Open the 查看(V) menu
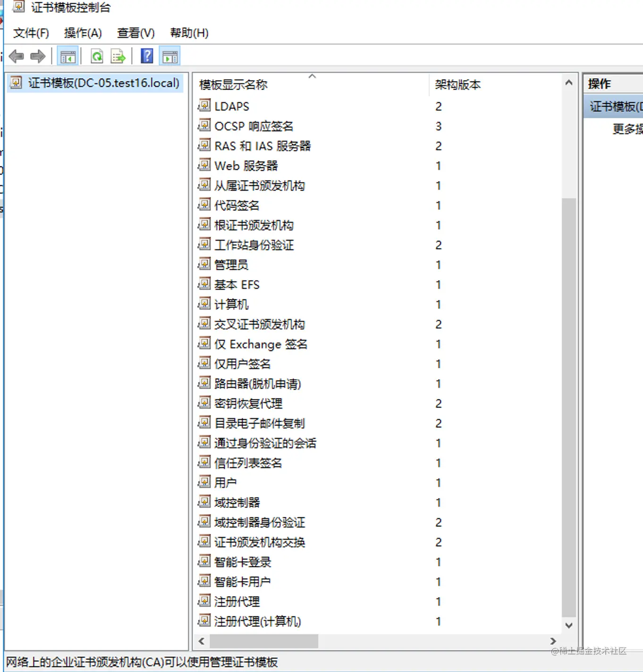The width and height of the screenshot is (643, 672). click(136, 33)
